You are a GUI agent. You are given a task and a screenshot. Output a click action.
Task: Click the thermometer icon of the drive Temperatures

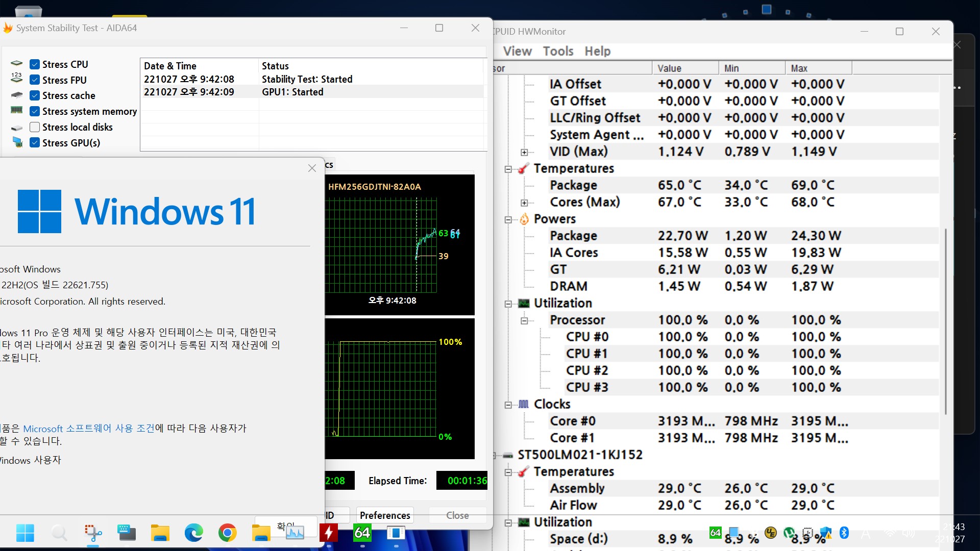click(523, 471)
